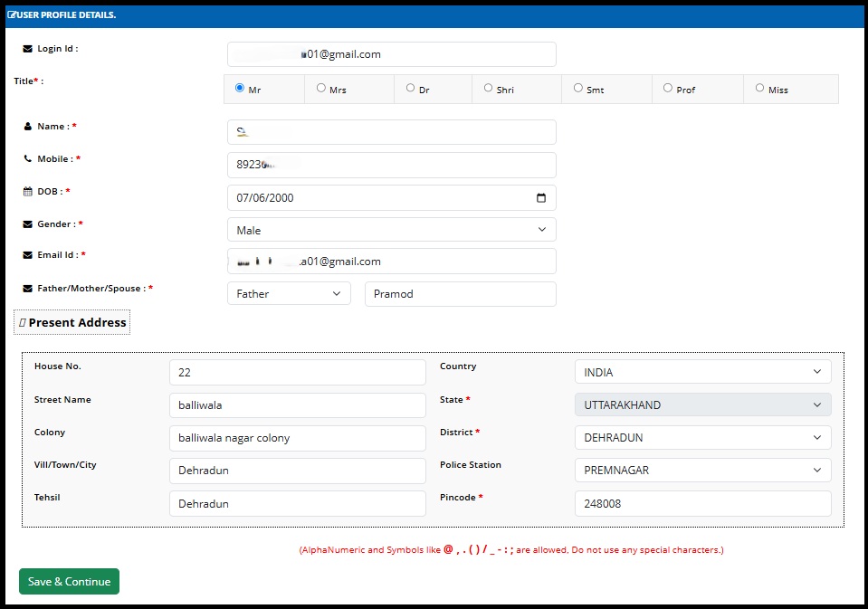Expand the Country dropdown showing INDIA
The image size is (868, 609).
point(703,372)
